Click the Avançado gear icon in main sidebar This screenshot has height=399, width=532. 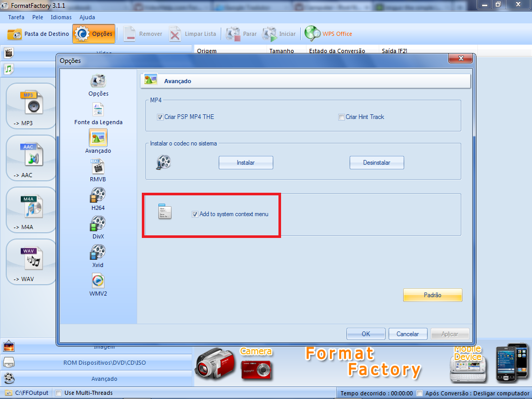[9, 378]
